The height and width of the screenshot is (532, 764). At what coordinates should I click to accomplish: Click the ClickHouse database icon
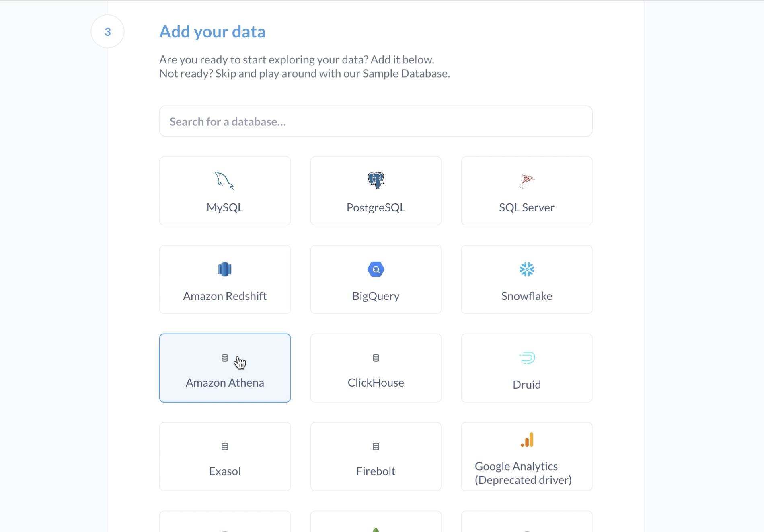tap(376, 358)
